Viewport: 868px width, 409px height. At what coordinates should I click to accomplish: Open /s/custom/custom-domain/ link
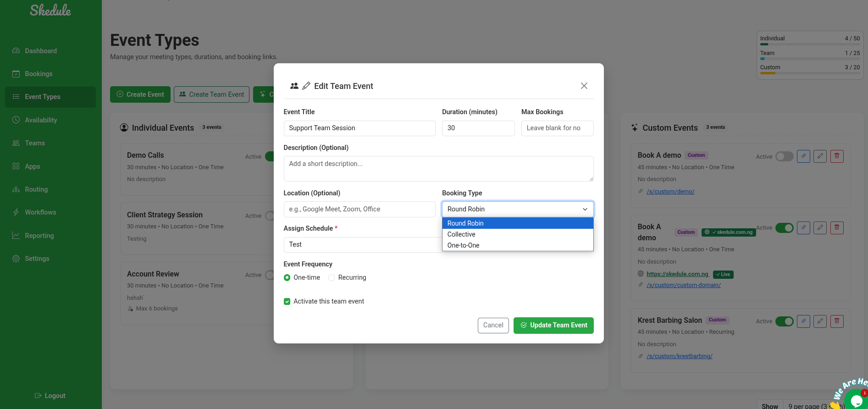click(x=684, y=285)
